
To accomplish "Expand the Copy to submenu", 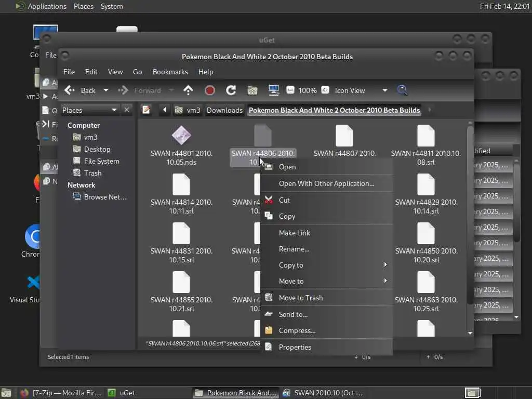I will [327, 265].
